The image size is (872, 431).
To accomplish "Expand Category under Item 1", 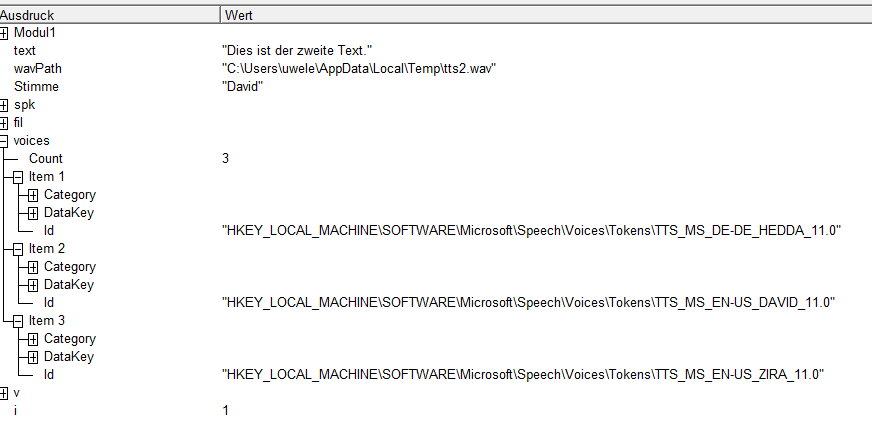I will (x=33, y=195).
